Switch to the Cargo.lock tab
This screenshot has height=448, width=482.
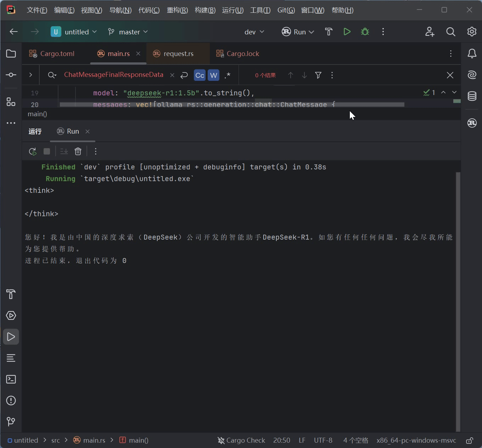point(238,54)
